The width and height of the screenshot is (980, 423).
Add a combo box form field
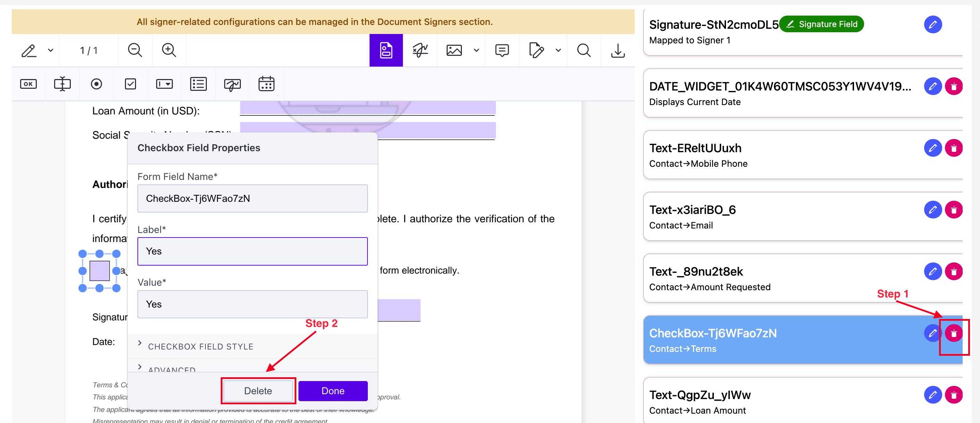point(164,84)
